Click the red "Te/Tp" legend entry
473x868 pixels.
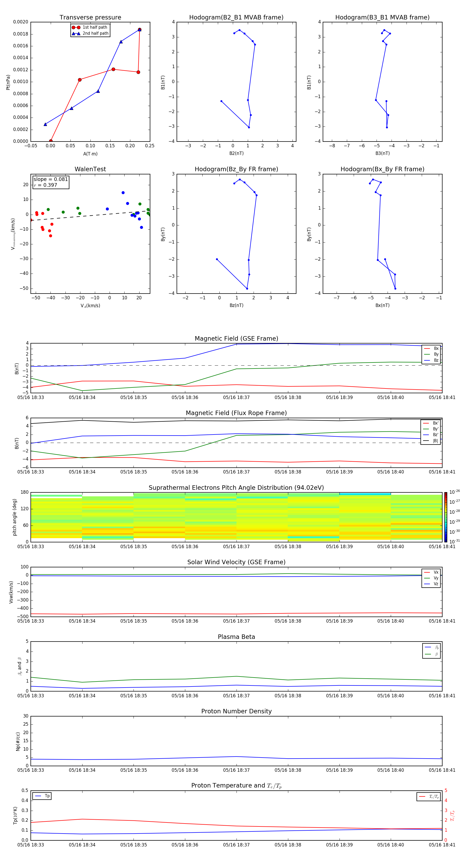click(x=429, y=796)
